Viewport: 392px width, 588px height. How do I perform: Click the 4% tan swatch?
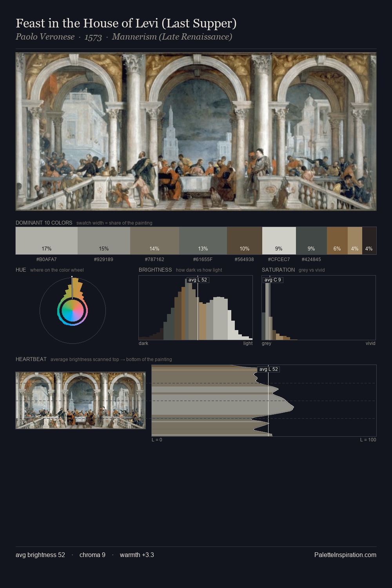[x=355, y=241]
